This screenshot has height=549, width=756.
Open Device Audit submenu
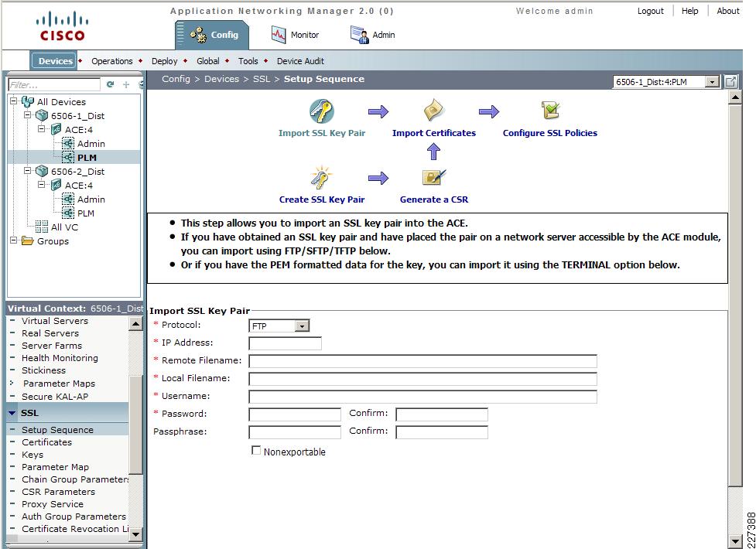300,61
